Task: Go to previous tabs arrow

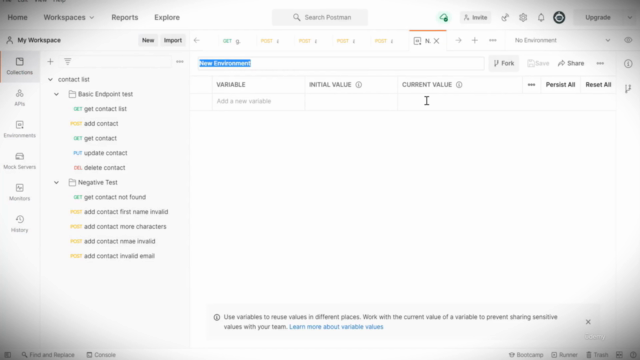Action: click(x=197, y=40)
